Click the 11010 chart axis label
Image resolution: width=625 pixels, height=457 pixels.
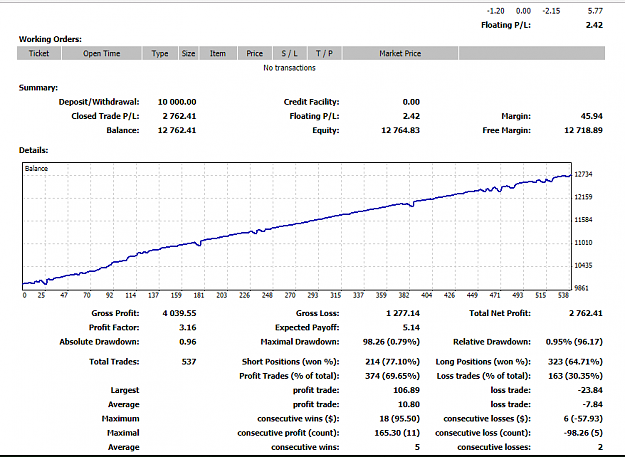pos(584,243)
